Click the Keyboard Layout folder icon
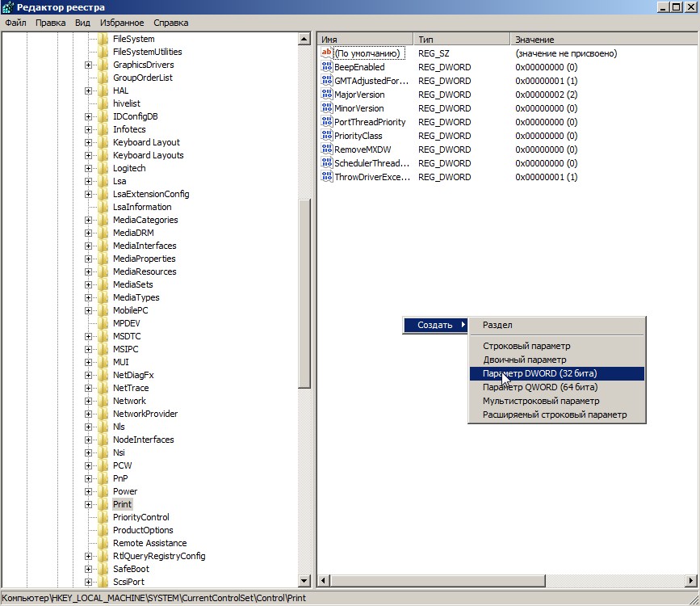Screen dimensions: 700x606 pos(103,142)
